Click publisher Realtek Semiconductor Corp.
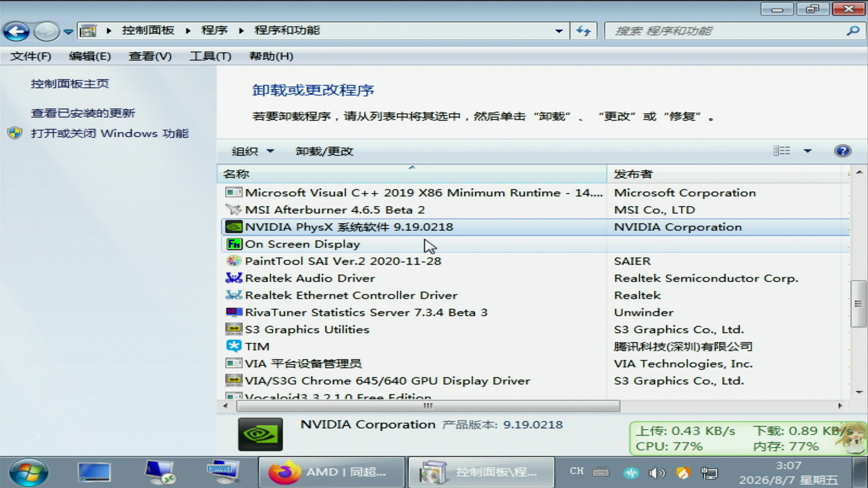868x488 pixels. [x=706, y=278]
